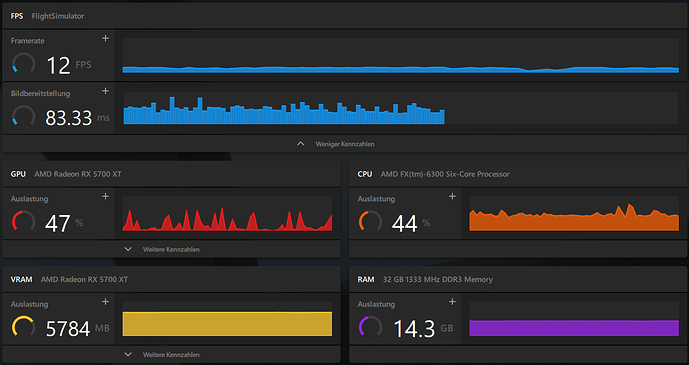
Task: Click the yellow VRAM usage graph
Action: point(227,319)
